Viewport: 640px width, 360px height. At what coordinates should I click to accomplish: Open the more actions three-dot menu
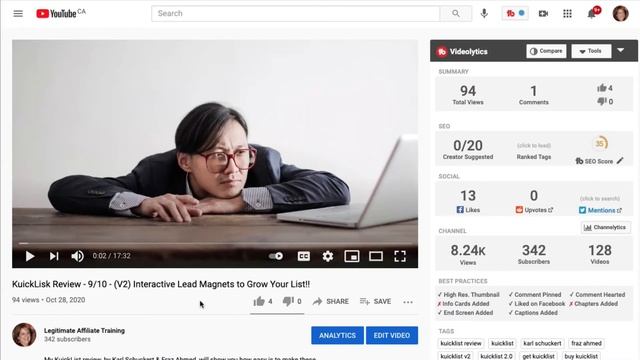[x=408, y=302]
